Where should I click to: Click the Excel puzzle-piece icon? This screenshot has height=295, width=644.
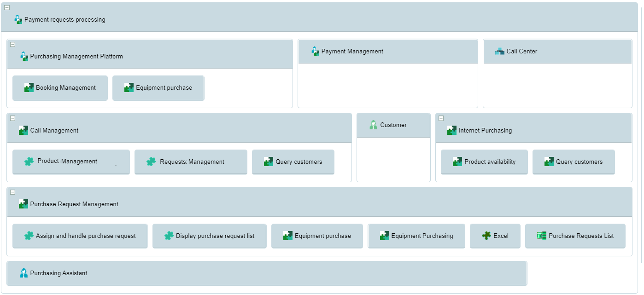[x=486, y=236]
